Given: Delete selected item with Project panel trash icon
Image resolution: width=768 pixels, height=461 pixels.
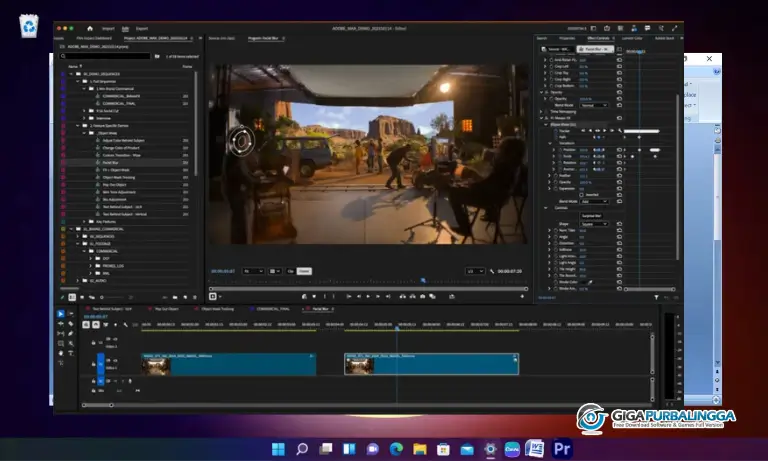Looking at the screenshot, I should (x=195, y=297).
